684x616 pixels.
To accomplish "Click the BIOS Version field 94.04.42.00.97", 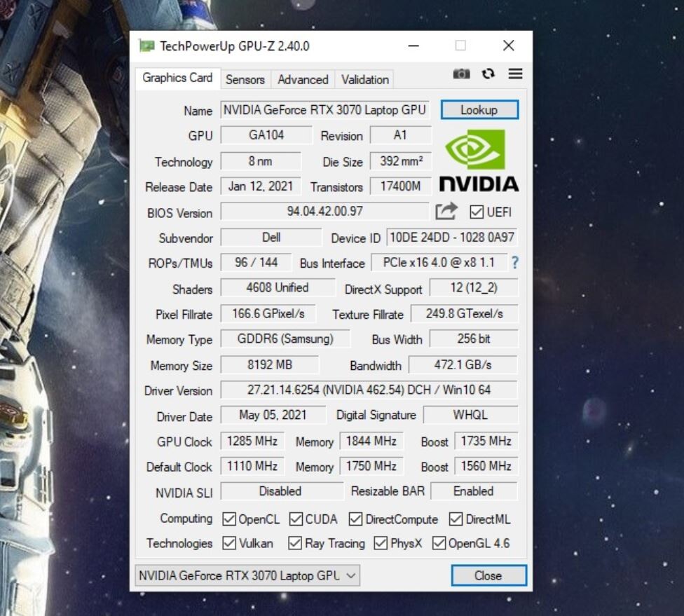I will pyautogui.click(x=325, y=212).
